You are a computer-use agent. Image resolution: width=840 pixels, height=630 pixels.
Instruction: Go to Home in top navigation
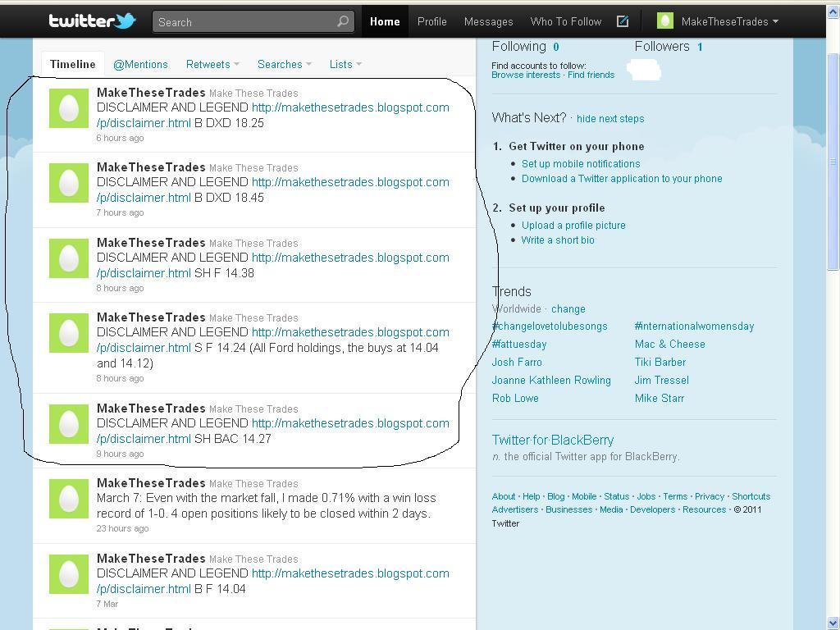[x=385, y=21]
